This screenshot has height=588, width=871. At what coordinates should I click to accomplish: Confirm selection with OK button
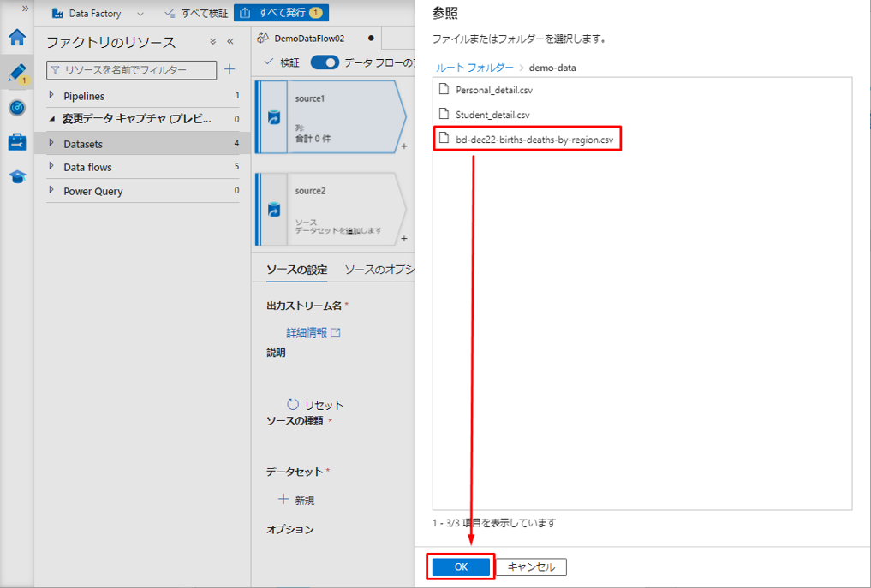(461, 567)
